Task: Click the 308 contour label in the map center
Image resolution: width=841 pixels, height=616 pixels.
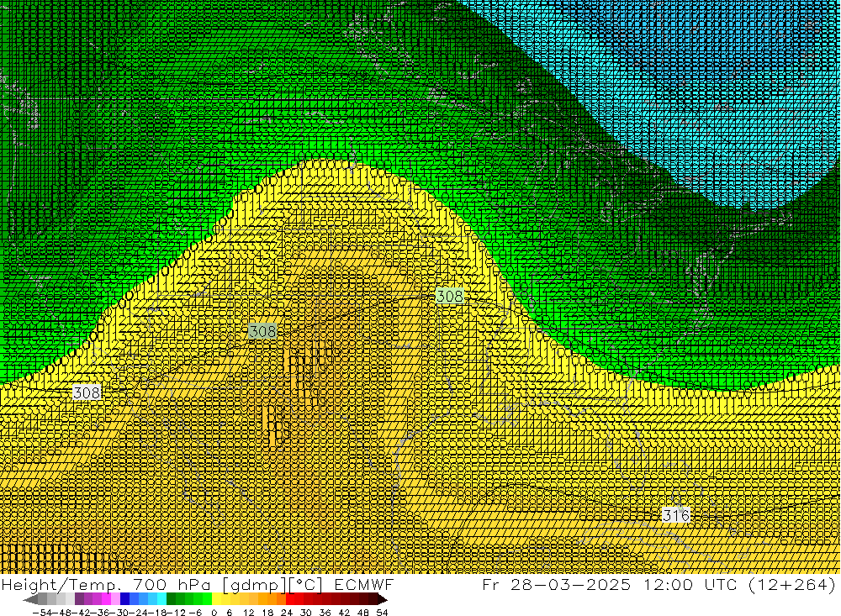Action: pos(263,332)
